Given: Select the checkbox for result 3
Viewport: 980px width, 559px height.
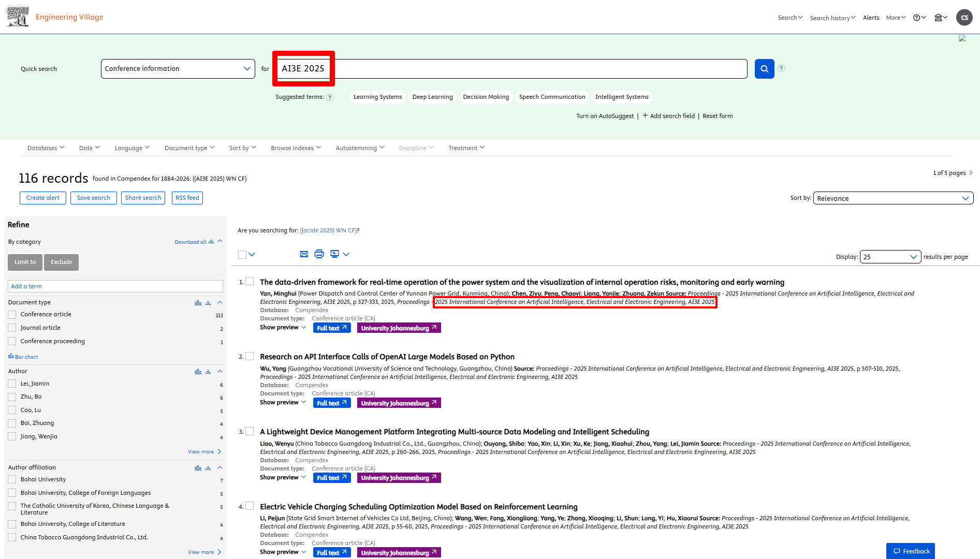Looking at the screenshot, I should tap(250, 431).
